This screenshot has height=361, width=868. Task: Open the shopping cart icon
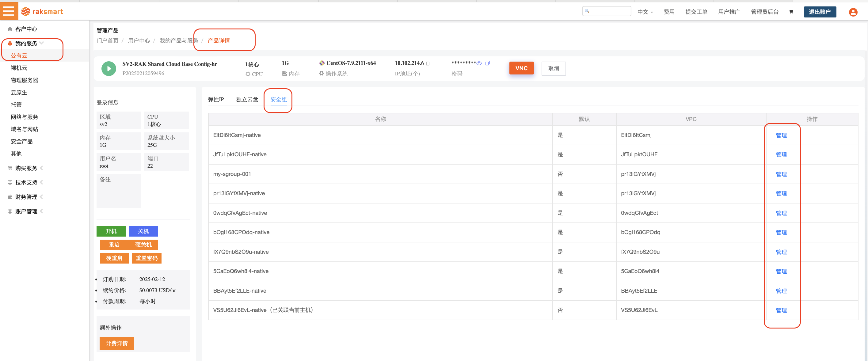(791, 12)
